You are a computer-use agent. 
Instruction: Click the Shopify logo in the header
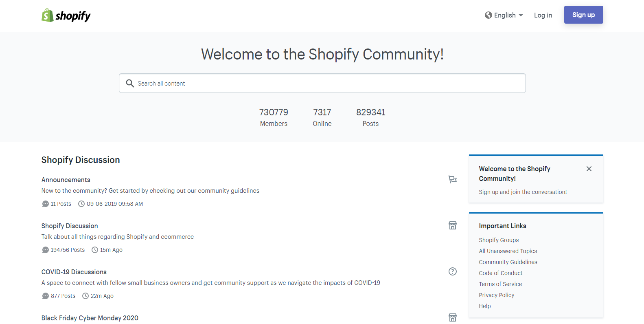(x=66, y=15)
